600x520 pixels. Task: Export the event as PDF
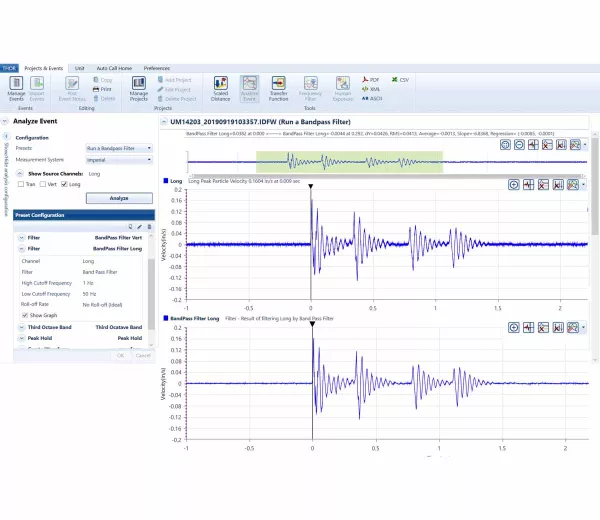click(x=370, y=80)
